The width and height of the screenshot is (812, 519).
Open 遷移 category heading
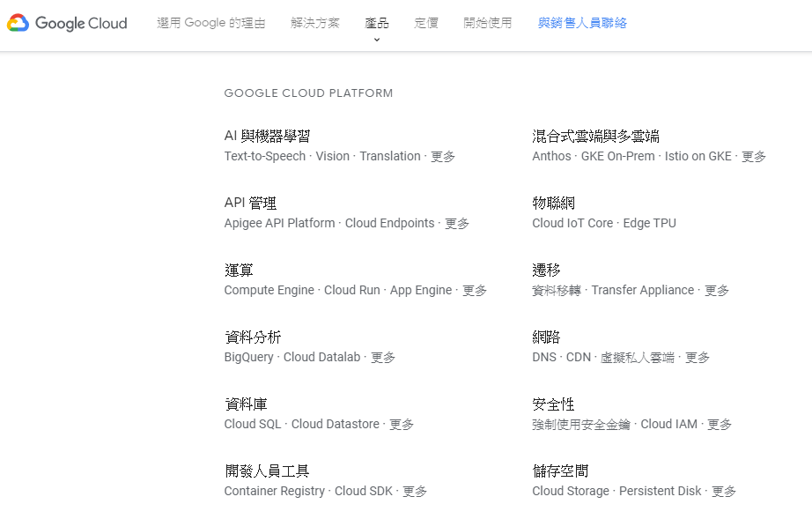coord(546,270)
